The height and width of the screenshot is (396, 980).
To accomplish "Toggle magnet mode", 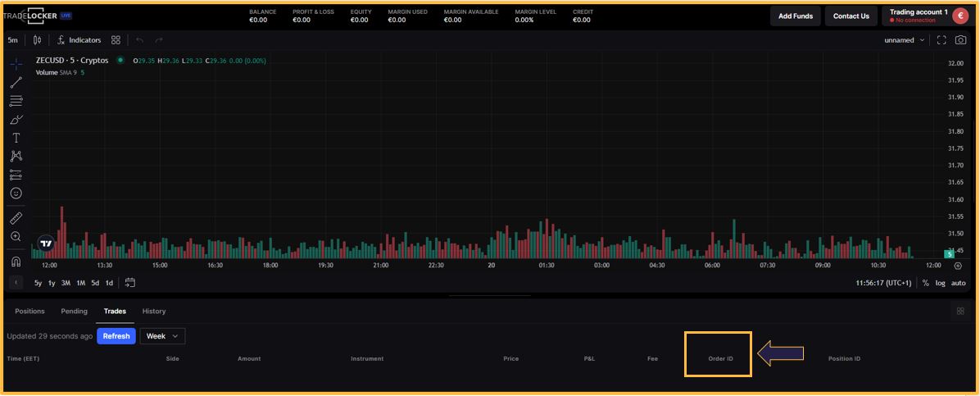I will click(x=16, y=261).
